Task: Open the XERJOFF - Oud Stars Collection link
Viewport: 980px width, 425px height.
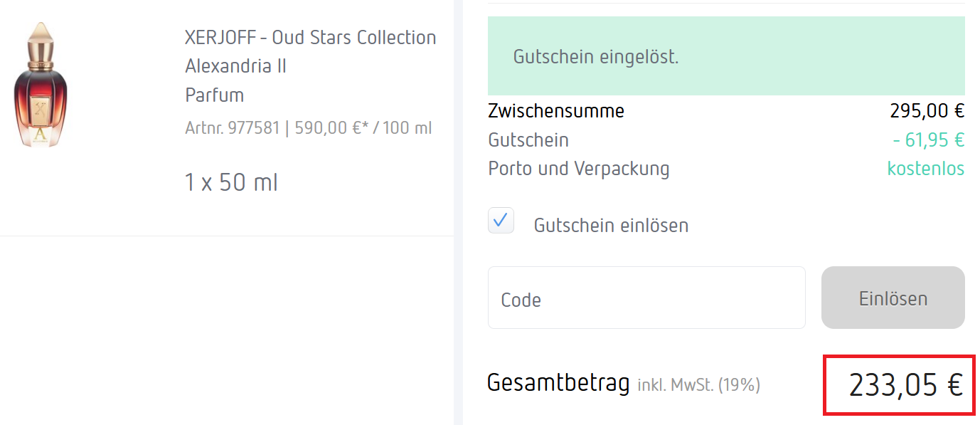Action: 310,38
